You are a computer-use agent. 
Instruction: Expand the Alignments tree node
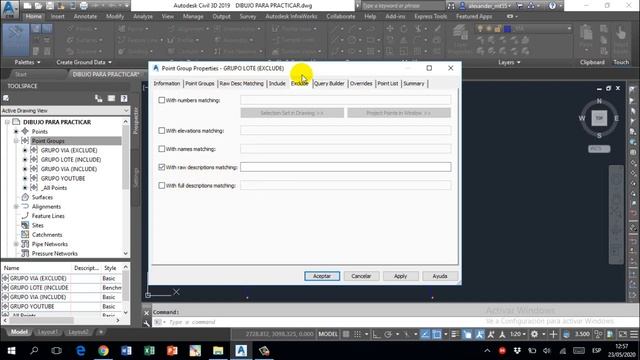pos(16,207)
